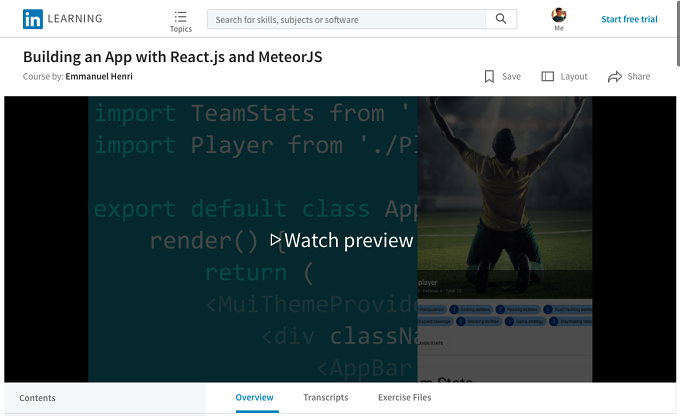Switch to the Exercise Files tab
680x416 pixels.
tap(405, 397)
